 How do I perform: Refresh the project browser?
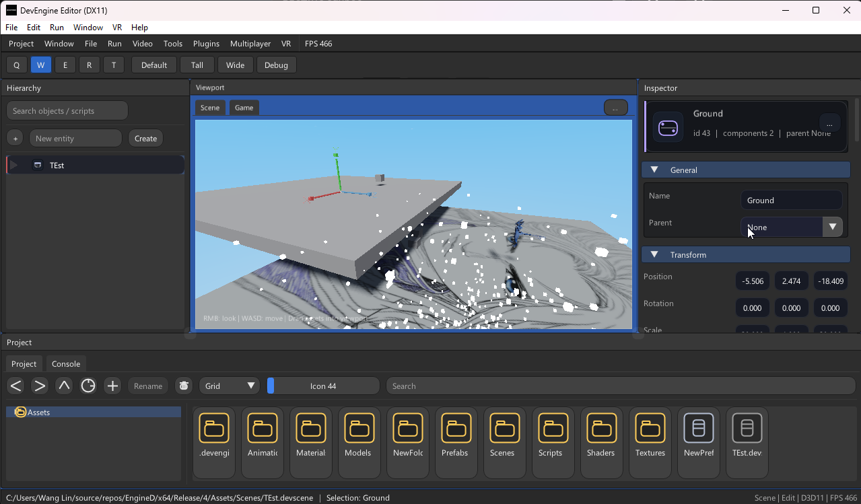[x=88, y=386]
